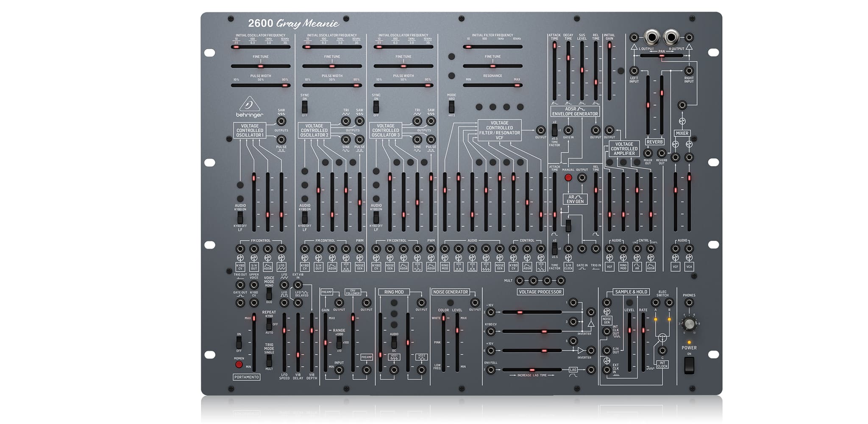Click the LAG jack in the Voltage Processor

click(x=591, y=371)
